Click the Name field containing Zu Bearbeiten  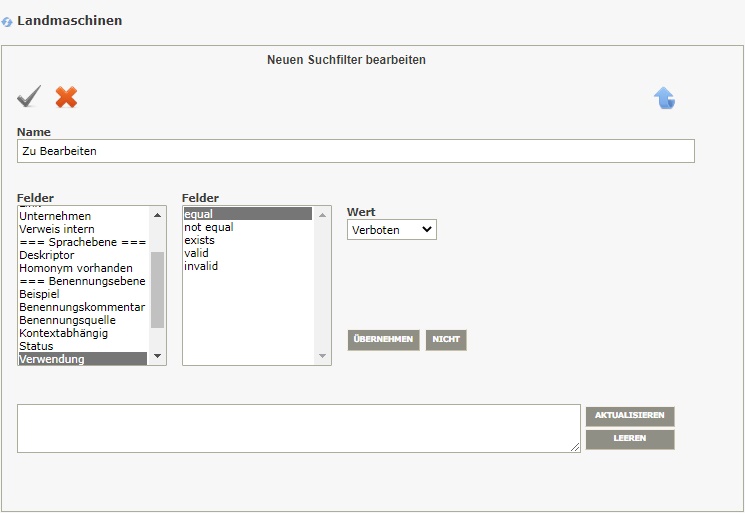point(355,151)
